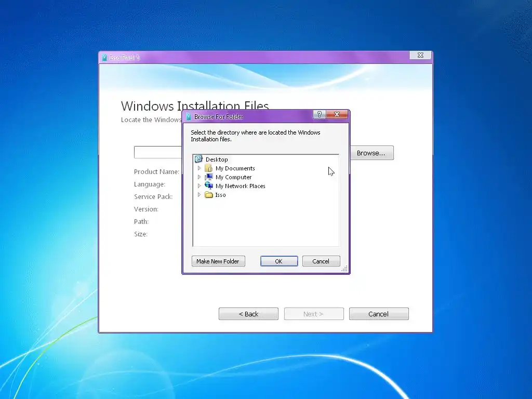Click the My Network Places icon

click(209, 185)
